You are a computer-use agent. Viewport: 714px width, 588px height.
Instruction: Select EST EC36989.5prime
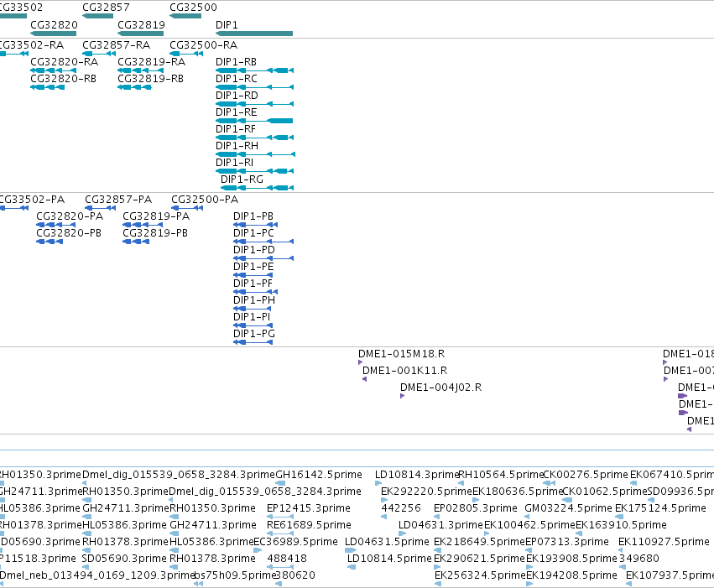[x=295, y=542]
